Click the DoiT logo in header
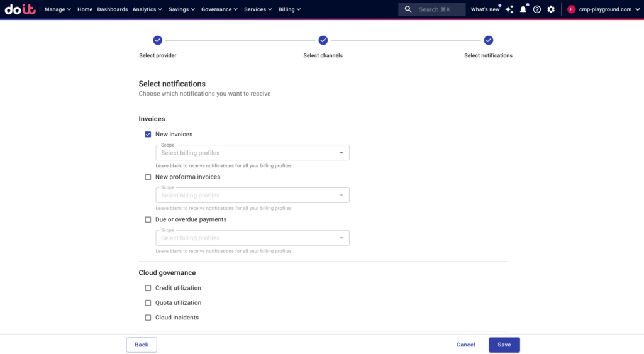Viewport: 644px width, 354px height. pyautogui.click(x=21, y=9)
